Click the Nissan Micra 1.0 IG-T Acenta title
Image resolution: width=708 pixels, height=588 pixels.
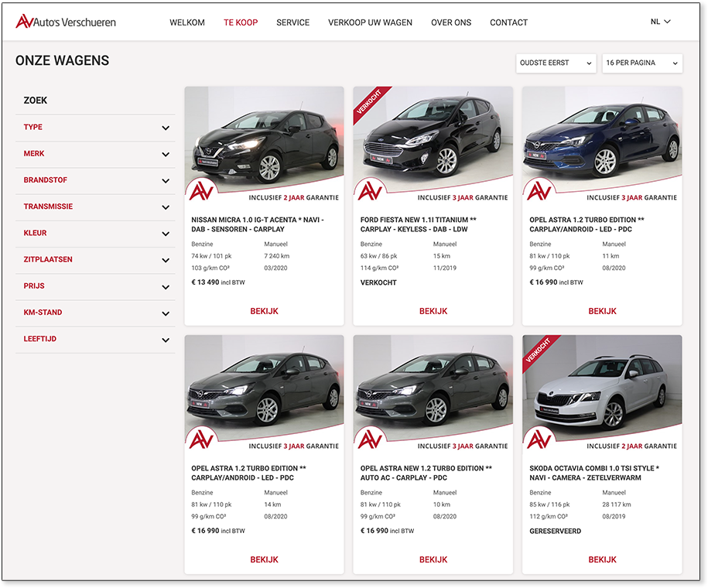pos(258,224)
